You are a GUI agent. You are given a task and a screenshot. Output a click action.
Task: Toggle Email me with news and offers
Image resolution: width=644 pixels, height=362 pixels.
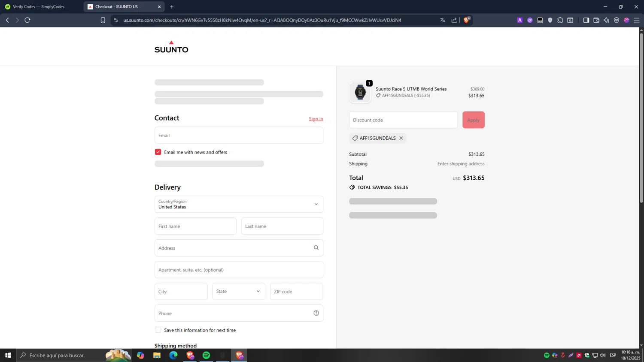coord(158,152)
